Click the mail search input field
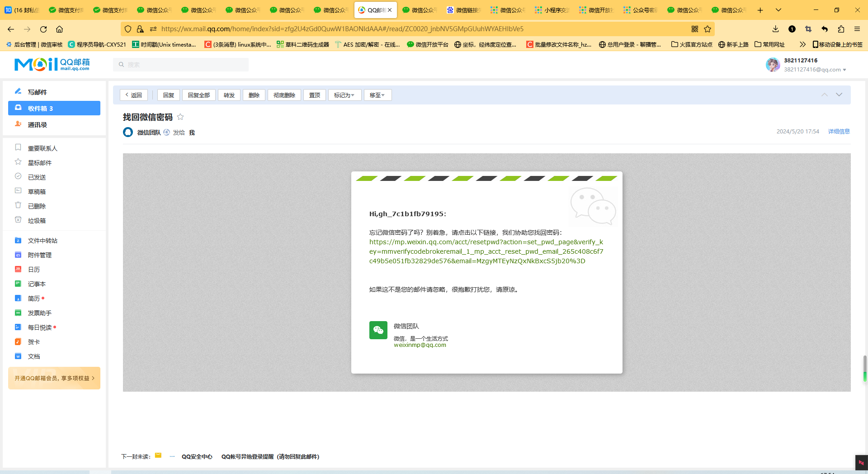This screenshot has height=474, width=868. pyautogui.click(x=181, y=65)
